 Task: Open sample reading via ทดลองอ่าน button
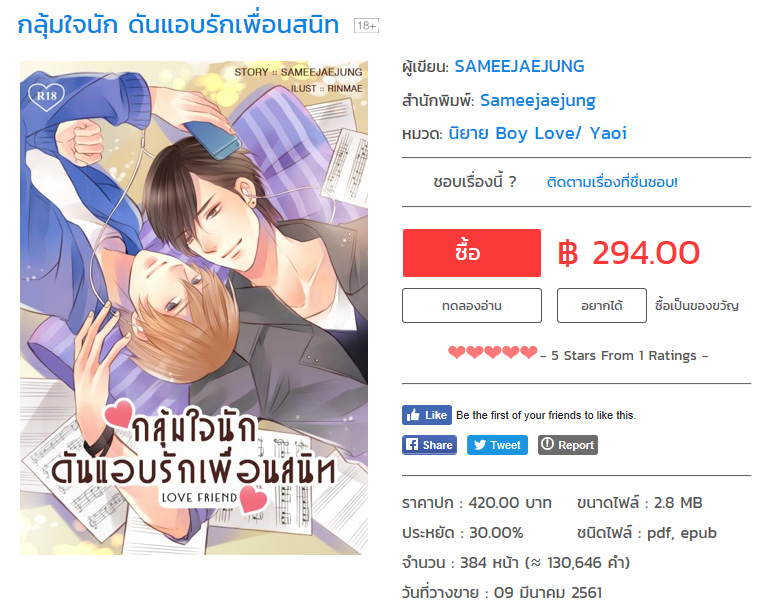(x=472, y=306)
